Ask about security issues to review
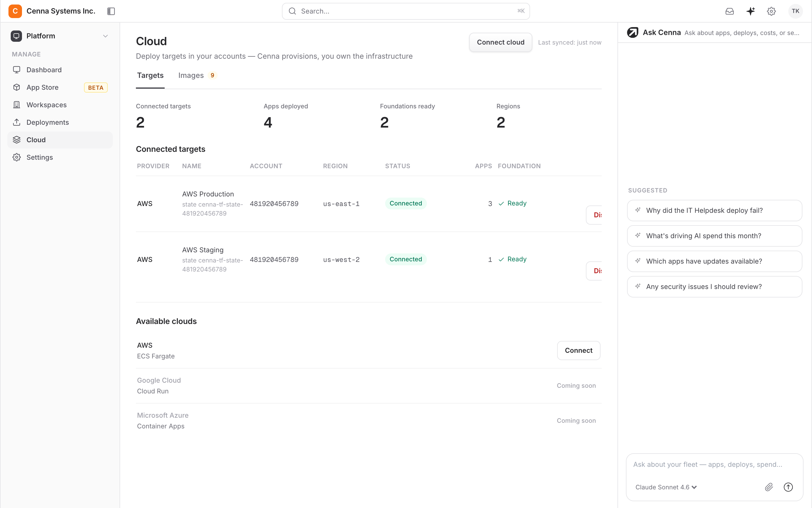812x508 pixels. pos(714,286)
